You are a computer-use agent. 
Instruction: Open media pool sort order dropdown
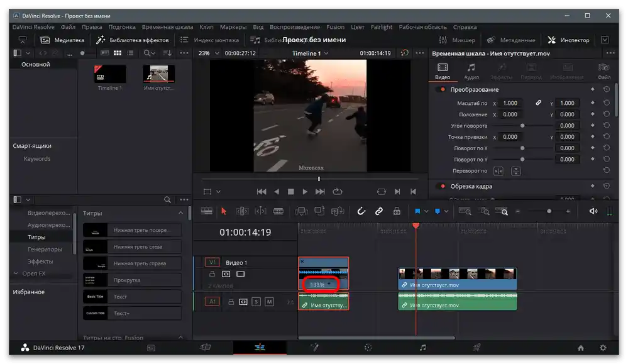pos(167,53)
